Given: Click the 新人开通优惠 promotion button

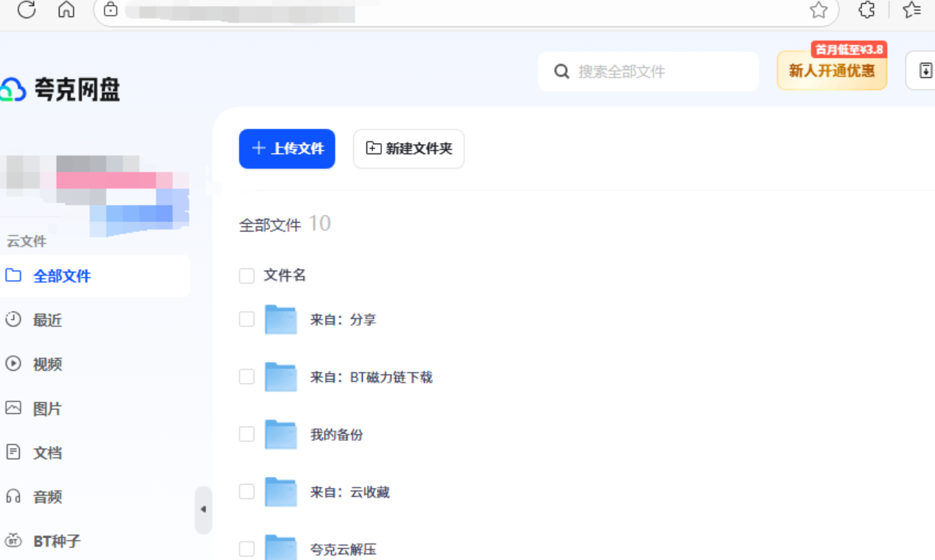Looking at the screenshot, I should click(x=832, y=71).
